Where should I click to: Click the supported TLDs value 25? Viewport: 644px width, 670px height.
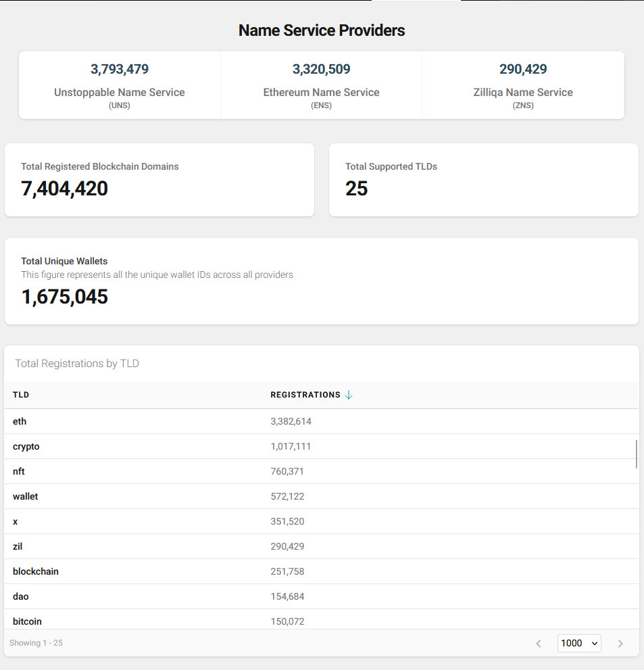click(x=357, y=189)
